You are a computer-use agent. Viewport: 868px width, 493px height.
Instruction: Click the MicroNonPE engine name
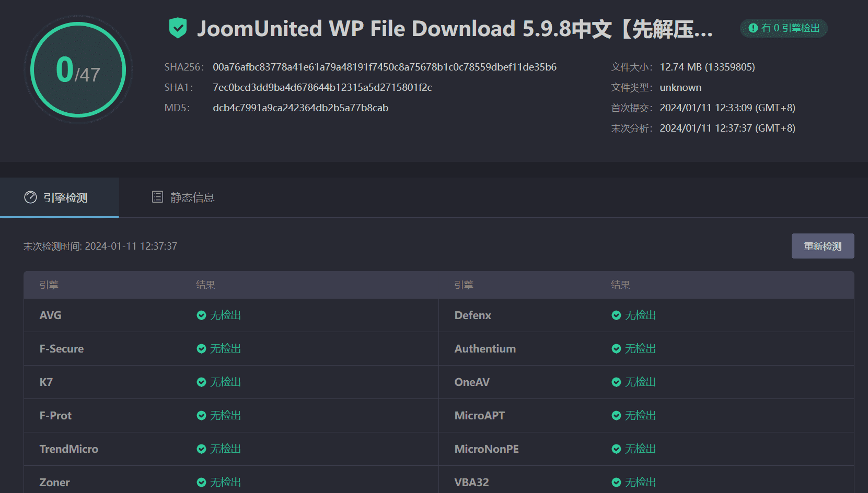tap(487, 449)
